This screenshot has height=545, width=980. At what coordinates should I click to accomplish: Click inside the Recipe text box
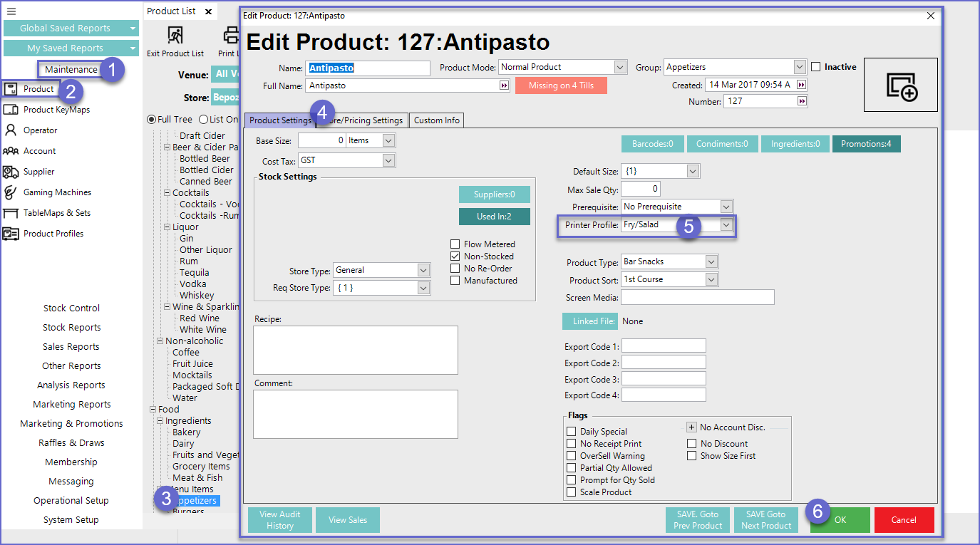click(x=356, y=350)
